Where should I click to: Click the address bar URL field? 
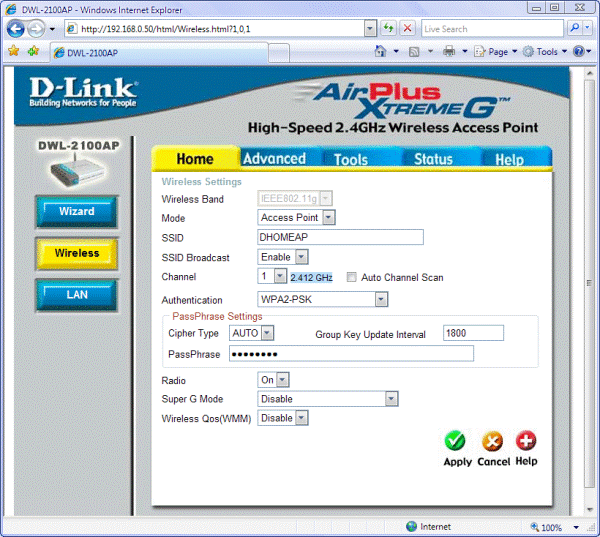tap(214, 29)
